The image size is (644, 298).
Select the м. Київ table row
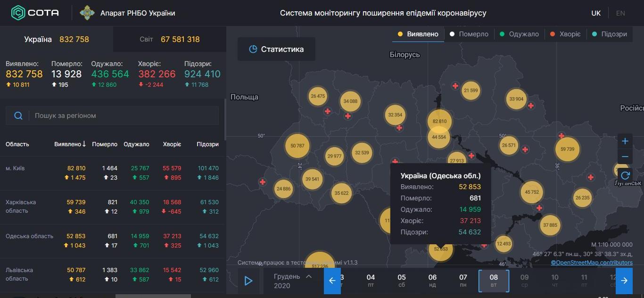tap(112, 173)
